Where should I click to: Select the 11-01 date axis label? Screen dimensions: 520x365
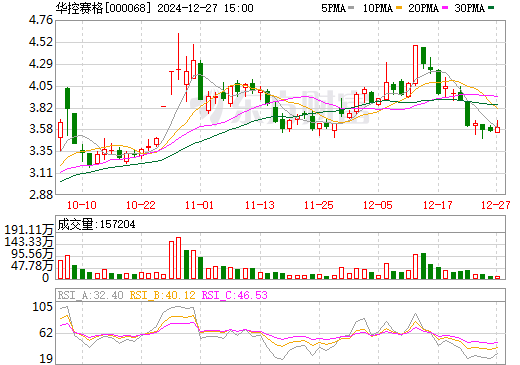[x=199, y=205]
